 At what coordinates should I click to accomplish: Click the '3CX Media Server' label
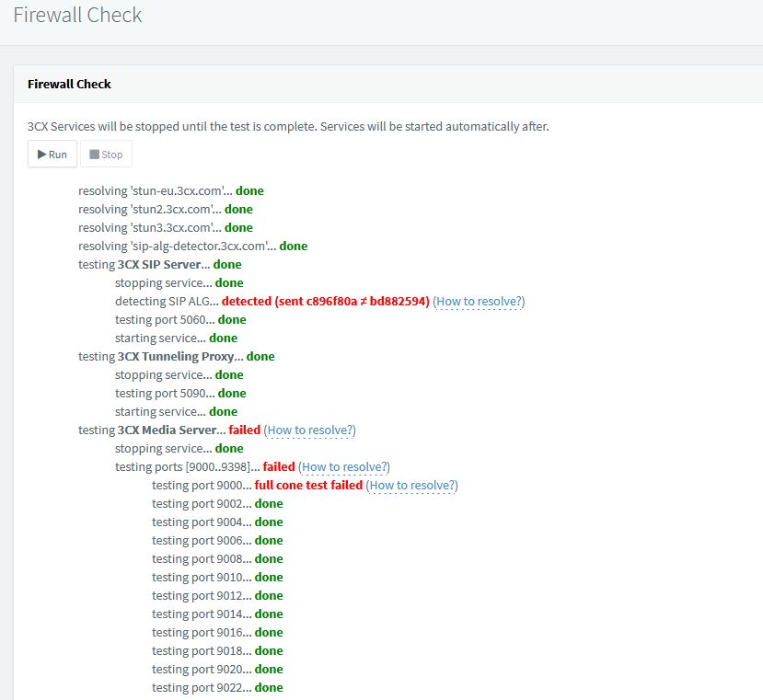171,430
